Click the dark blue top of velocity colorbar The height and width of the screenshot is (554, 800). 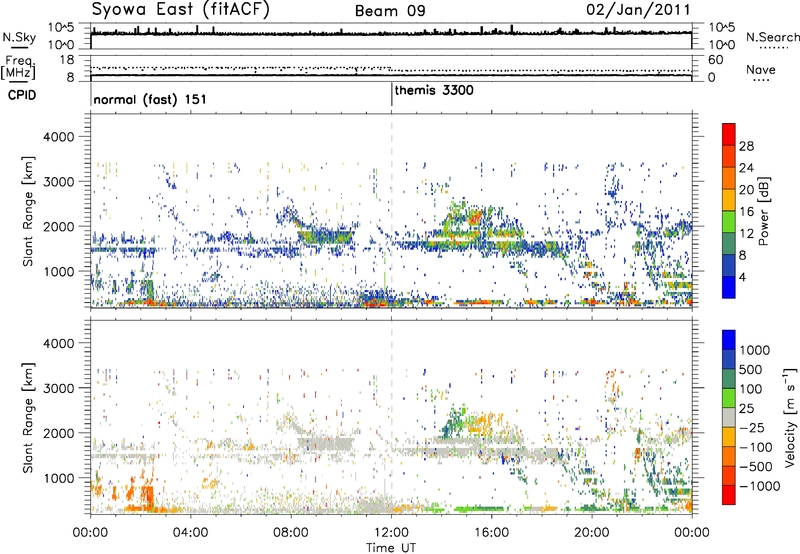pos(729,340)
